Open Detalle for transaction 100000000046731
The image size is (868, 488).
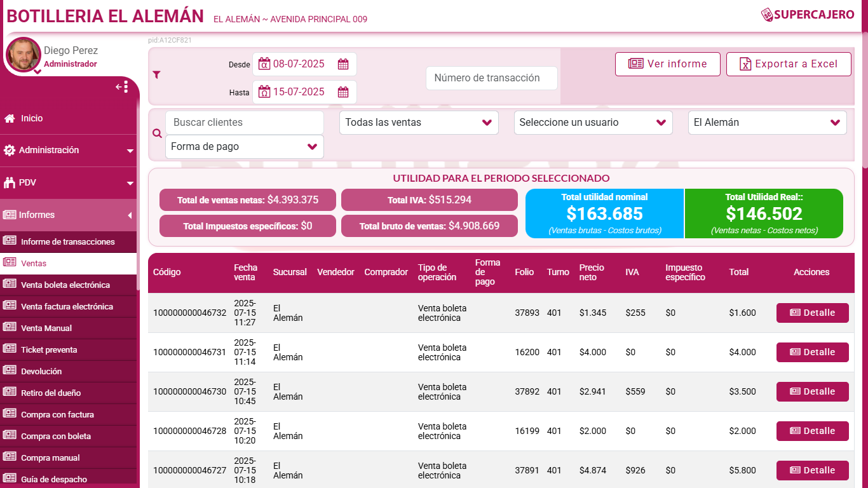click(812, 352)
